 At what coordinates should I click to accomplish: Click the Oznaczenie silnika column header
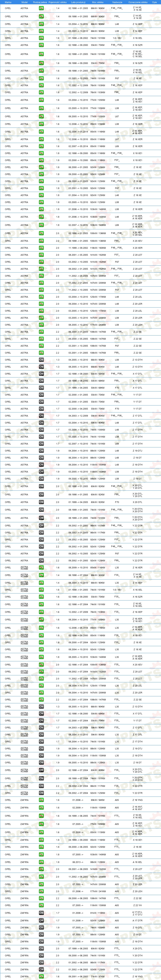[138, 2]
